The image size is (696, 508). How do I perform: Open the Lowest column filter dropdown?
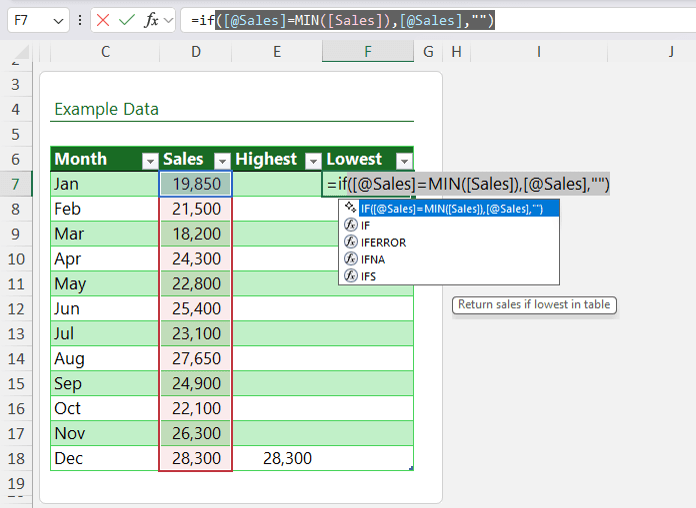point(404,161)
